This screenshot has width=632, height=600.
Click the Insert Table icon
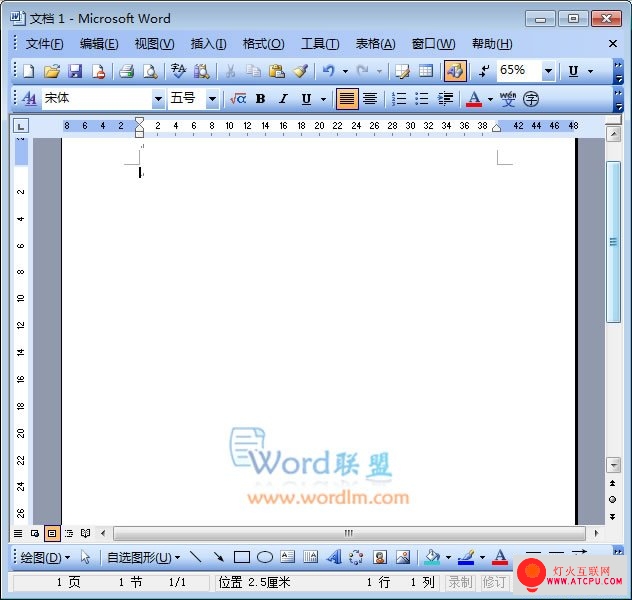click(x=426, y=71)
